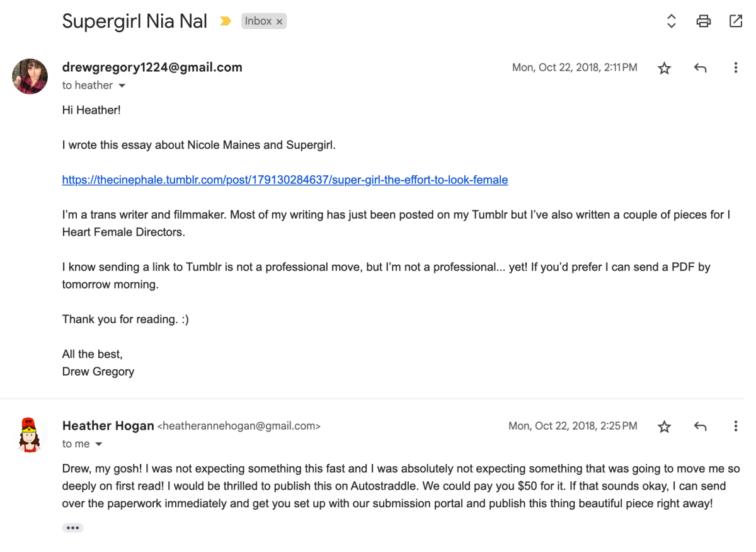Screen dimensions: 756x552
Task: Reply to drewgregory1224's message
Action: pos(700,68)
